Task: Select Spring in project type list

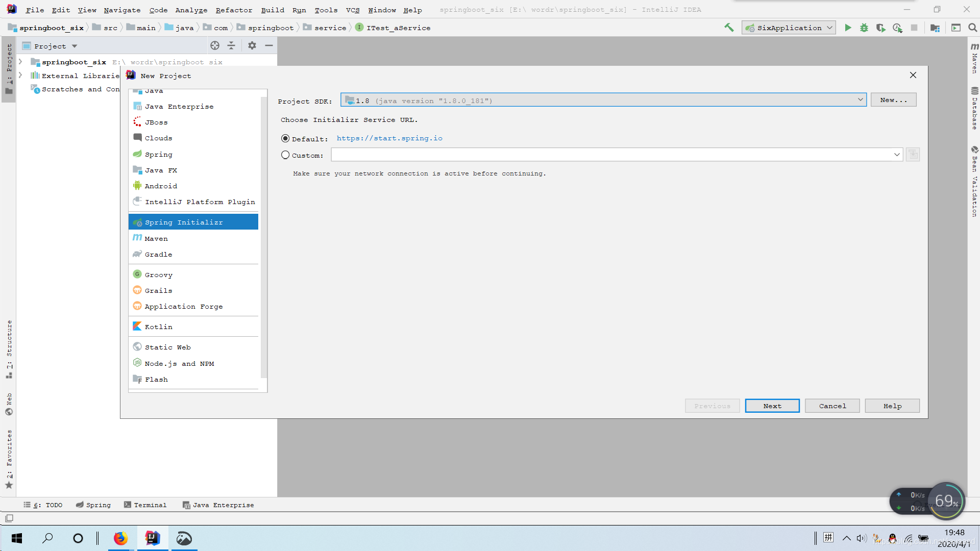Action: (x=193, y=154)
